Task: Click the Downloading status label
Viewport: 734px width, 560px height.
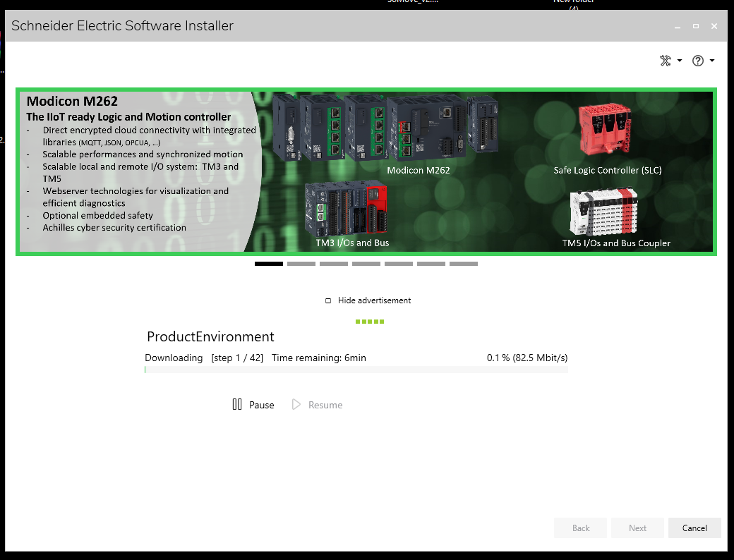Action: pos(174,358)
